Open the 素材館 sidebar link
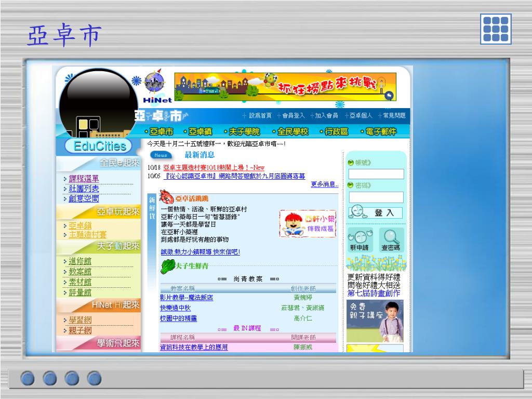The width and height of the screenshot is (532, 399). tap(80, 282)
